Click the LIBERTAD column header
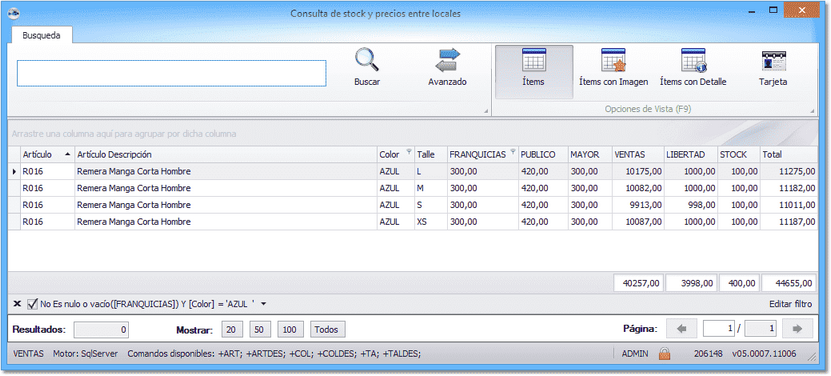 [x=691, y=155]
